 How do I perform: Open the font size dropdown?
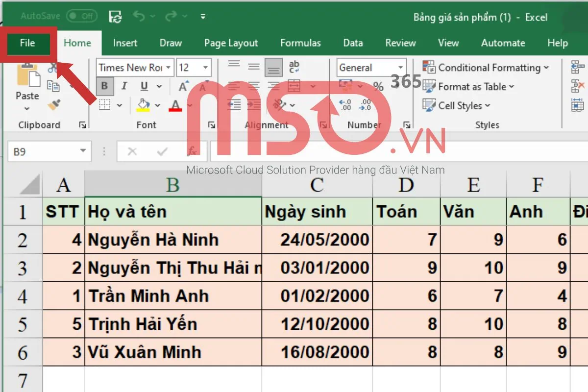pyautogui.click(x=205, y=68)
